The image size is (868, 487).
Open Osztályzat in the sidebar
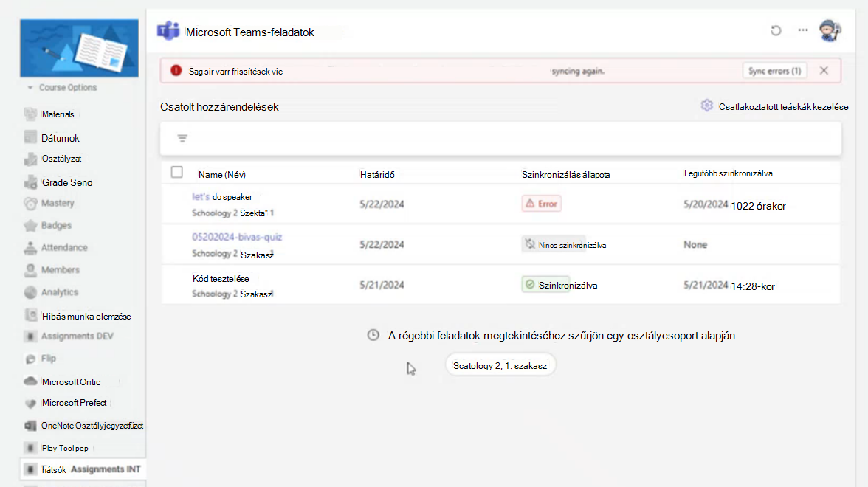click(x=61, y=159)
